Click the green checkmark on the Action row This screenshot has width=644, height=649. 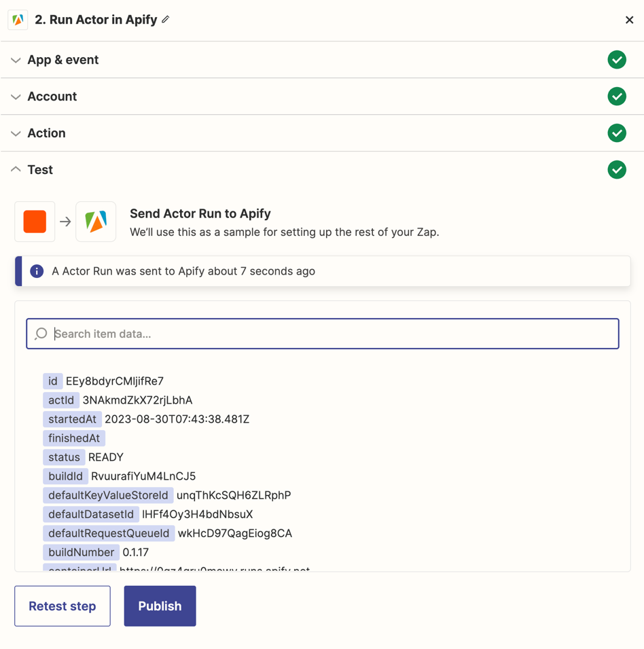pos(617,133)
